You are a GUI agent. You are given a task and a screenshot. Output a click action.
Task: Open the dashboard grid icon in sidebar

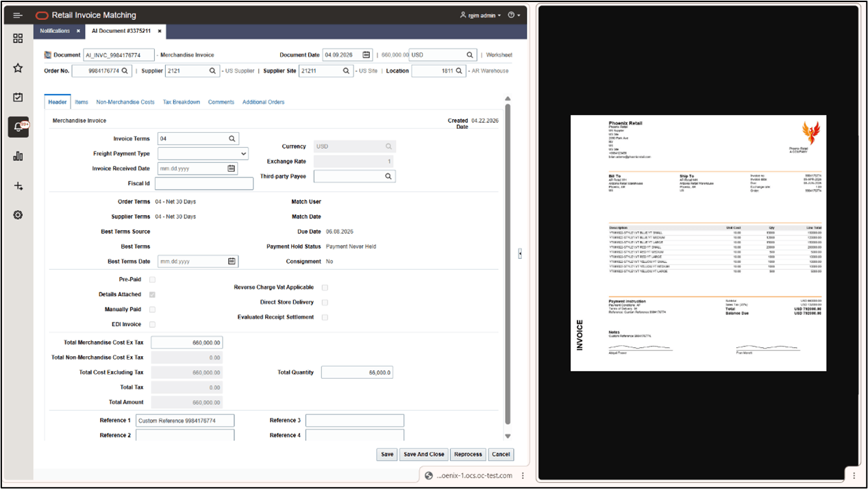pos(18,38)
